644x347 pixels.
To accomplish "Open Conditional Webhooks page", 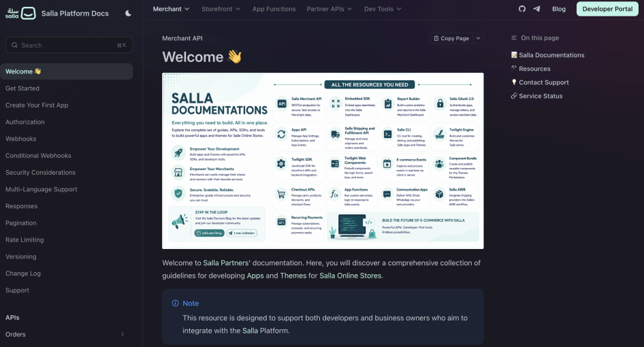I will pos(38,156).
